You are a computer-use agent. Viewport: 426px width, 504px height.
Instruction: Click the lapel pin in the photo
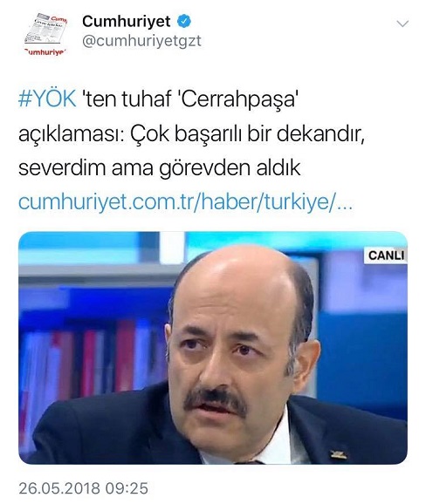point(339,454)
